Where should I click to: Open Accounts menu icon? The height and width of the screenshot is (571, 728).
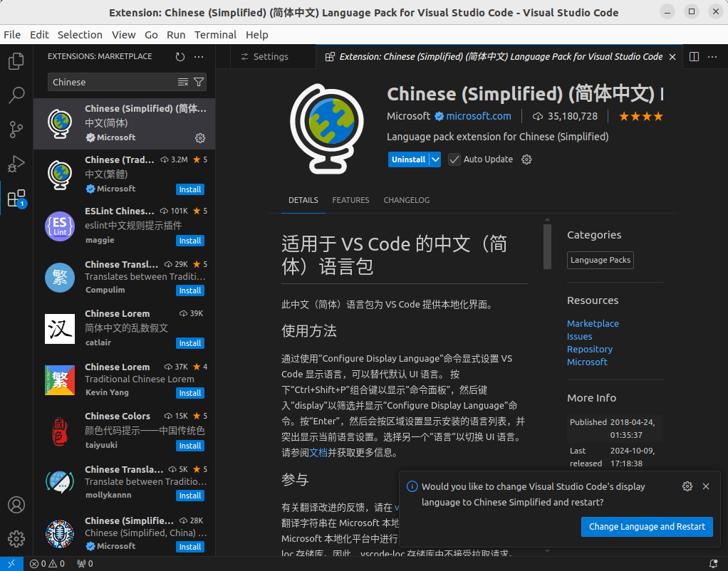(16, 505)
